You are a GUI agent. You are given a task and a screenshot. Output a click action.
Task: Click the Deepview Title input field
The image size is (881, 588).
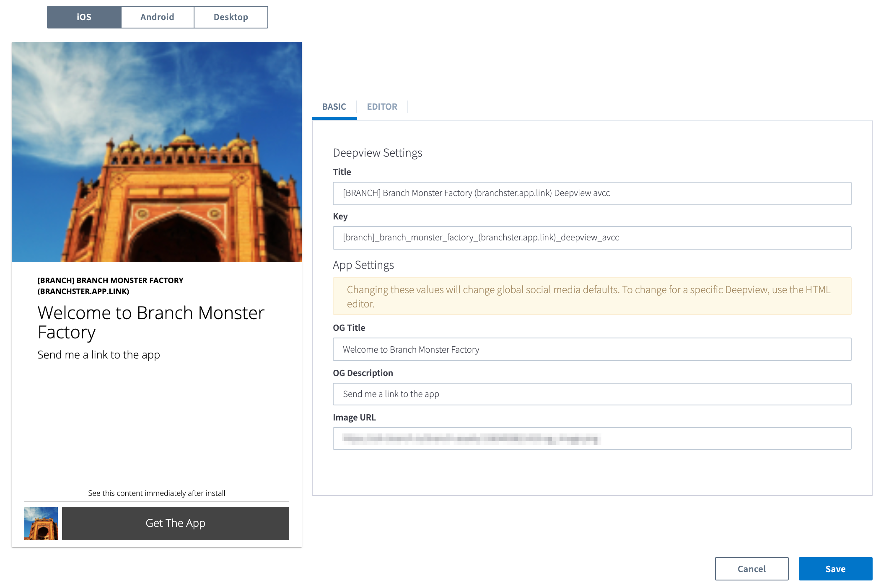click(x=591, y=193)
